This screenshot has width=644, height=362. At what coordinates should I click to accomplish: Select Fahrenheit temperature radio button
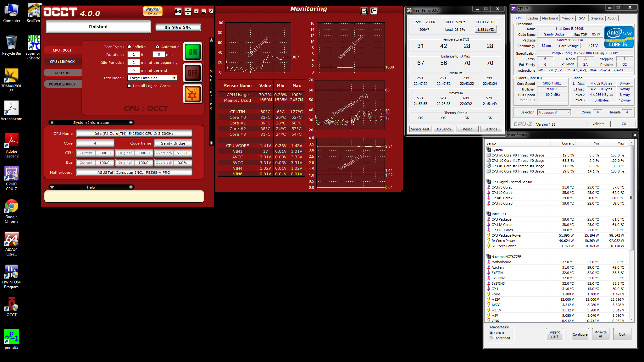(491, 338)
